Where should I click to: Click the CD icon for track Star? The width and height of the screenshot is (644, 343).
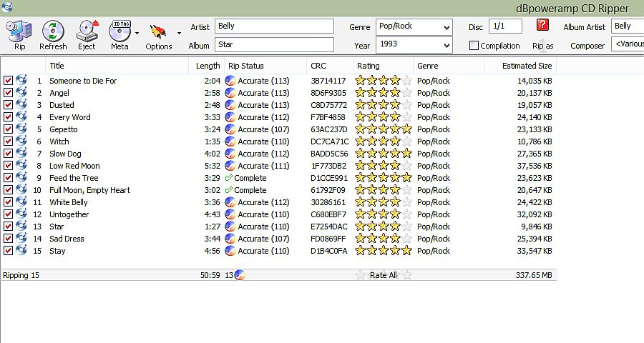click(x=21, y=226)
